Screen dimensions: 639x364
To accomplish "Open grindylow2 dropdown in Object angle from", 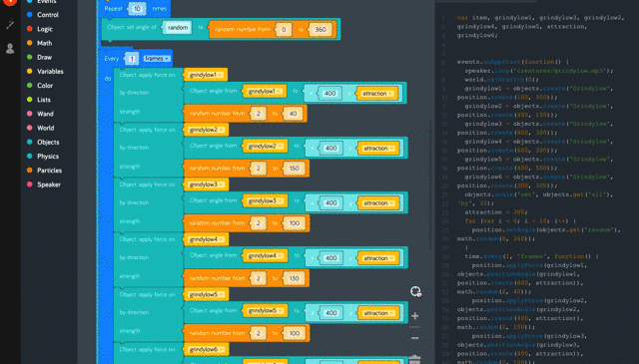I will coord(265,147).
